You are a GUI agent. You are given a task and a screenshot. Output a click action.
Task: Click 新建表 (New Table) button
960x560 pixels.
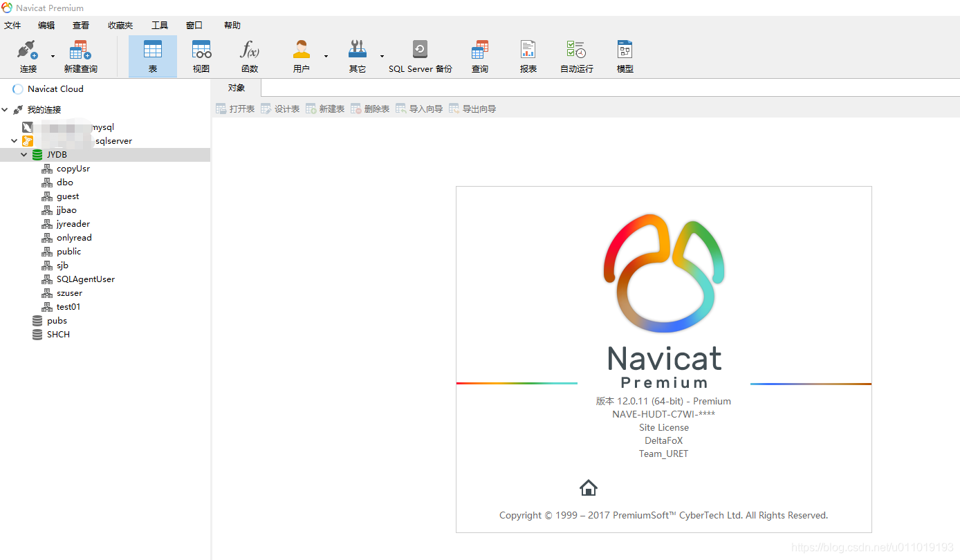[325, 109]
